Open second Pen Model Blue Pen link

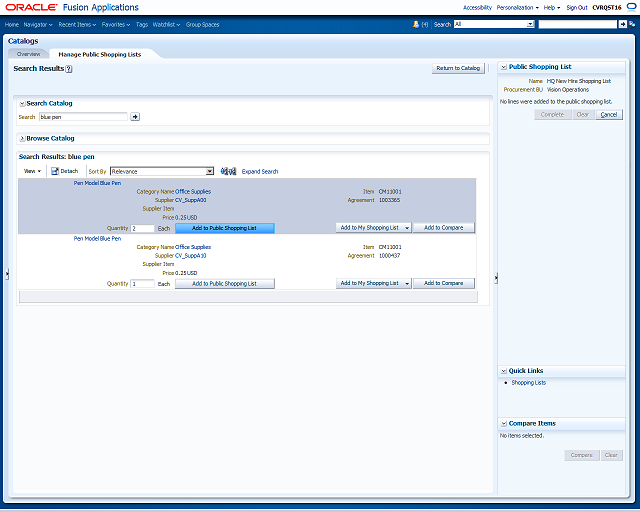click(x=97, y=238)
